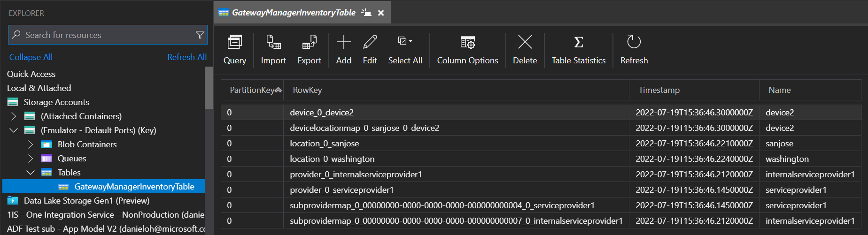Click timestamp 2022-07-19T15:36:46.2210000Z

coord(694,143)
